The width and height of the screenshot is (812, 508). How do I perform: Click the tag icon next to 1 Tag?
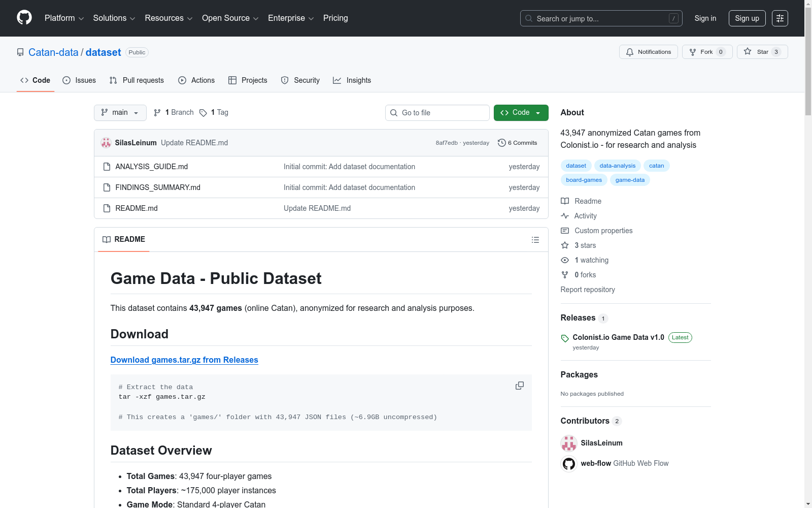click(x=203, y=113)
